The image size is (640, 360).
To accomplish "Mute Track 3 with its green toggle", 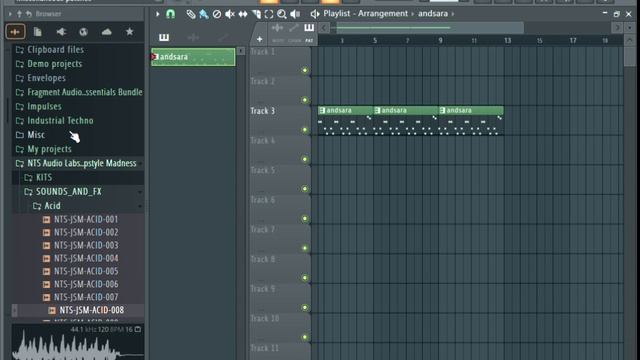I will [x=305, y=130].
